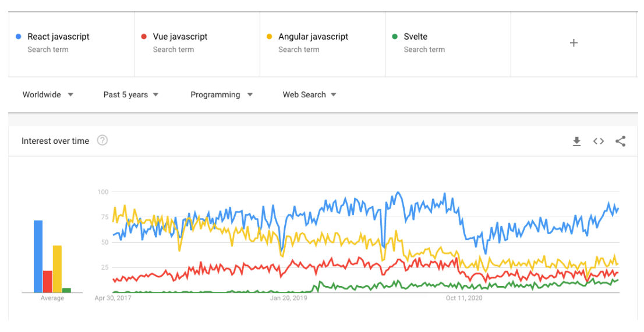Change the Web Search type dropdown
The width and height of the screenshot is (644, 332).
coord(309,94)
